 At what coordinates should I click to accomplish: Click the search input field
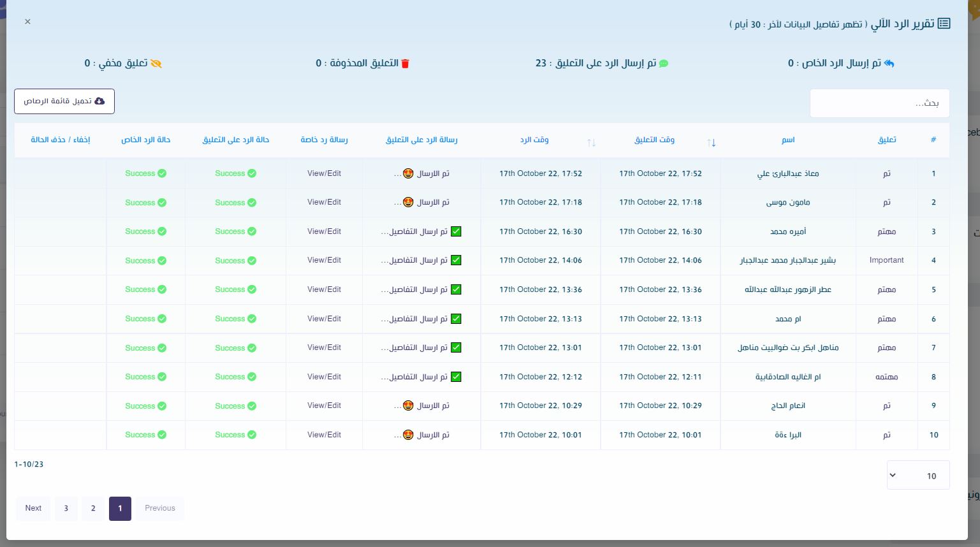(x=879, y=103)
